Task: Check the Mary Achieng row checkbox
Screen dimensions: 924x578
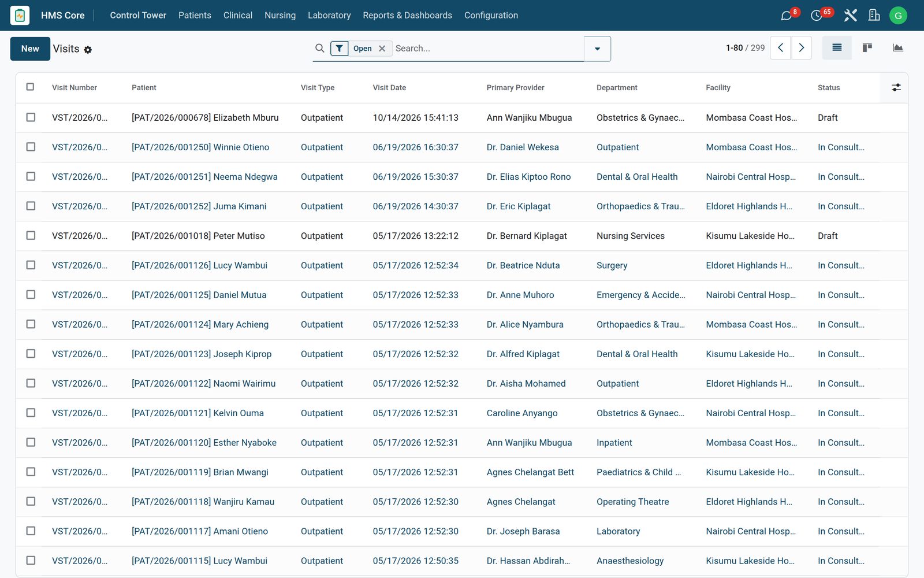Action: tap(31, 324)
